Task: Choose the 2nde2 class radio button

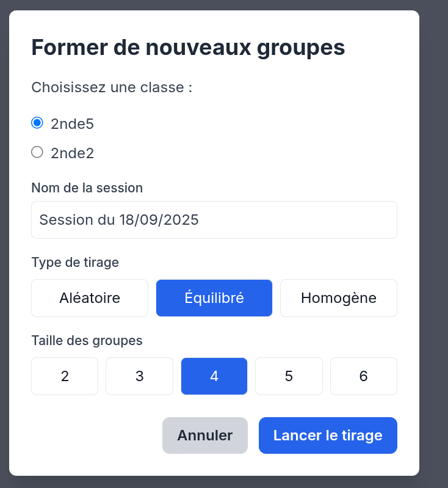Action: pyautogui.click(x=37, y=152)
